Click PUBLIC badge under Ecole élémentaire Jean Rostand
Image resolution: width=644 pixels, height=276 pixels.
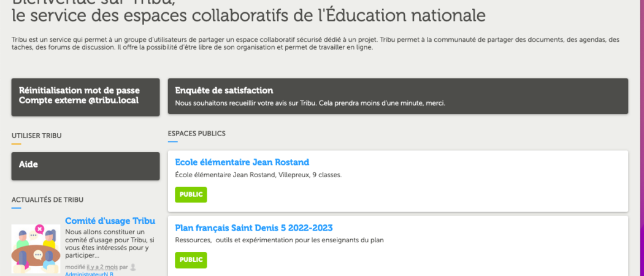pyautogui.click(x=191, y=194)
